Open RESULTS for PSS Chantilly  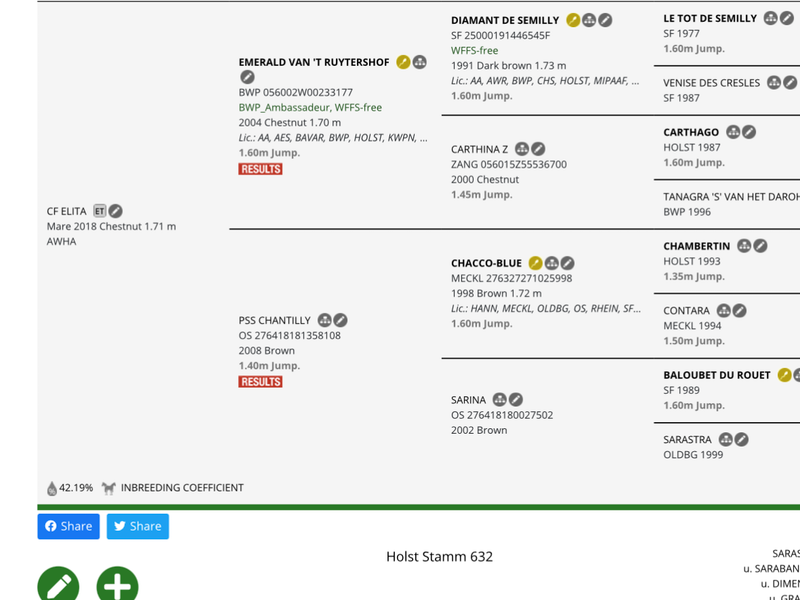pyautogui.click(x=260, y=382)
